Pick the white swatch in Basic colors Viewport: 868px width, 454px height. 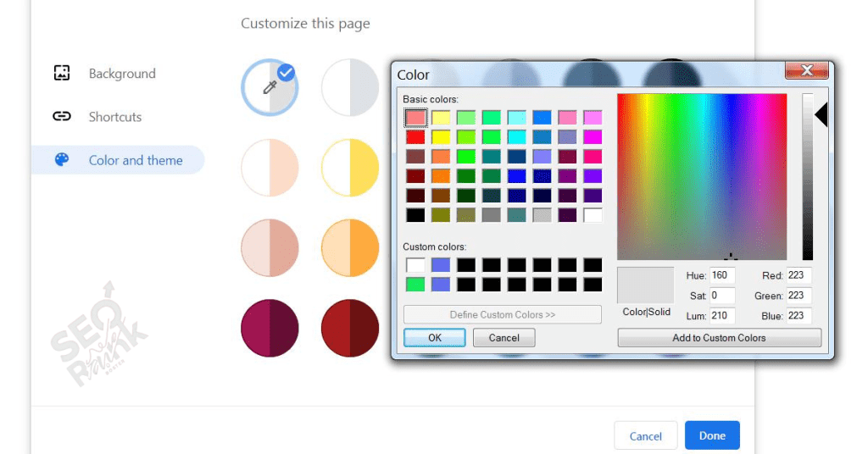click(x=593, y=214)
